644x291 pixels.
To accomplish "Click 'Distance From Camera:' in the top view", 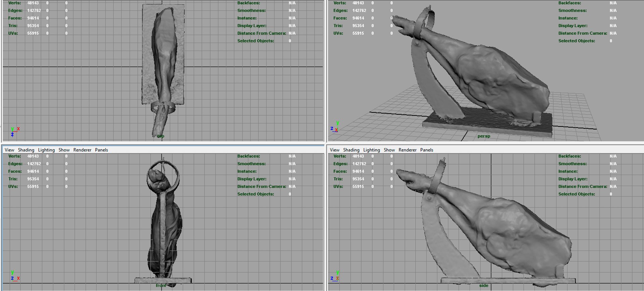I will 262,33.
